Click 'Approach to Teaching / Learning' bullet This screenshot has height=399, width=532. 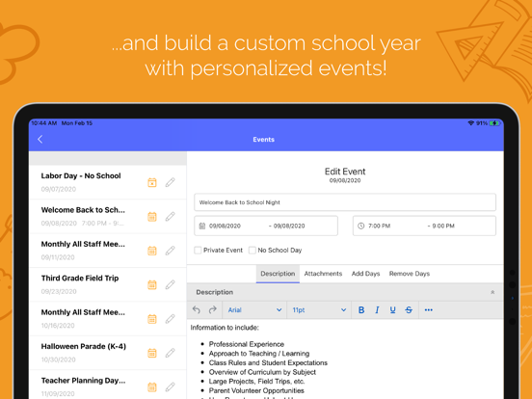pyautogui.click(x=259, y=354)
